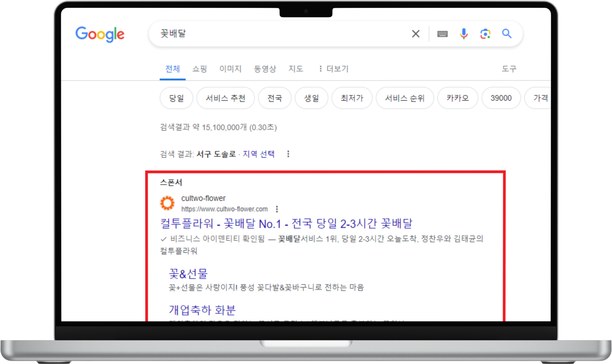Image resolution: width=612 pixels, height=364 pixels.
Task: Switch to the 지도 tab
Action: point(295,69)
